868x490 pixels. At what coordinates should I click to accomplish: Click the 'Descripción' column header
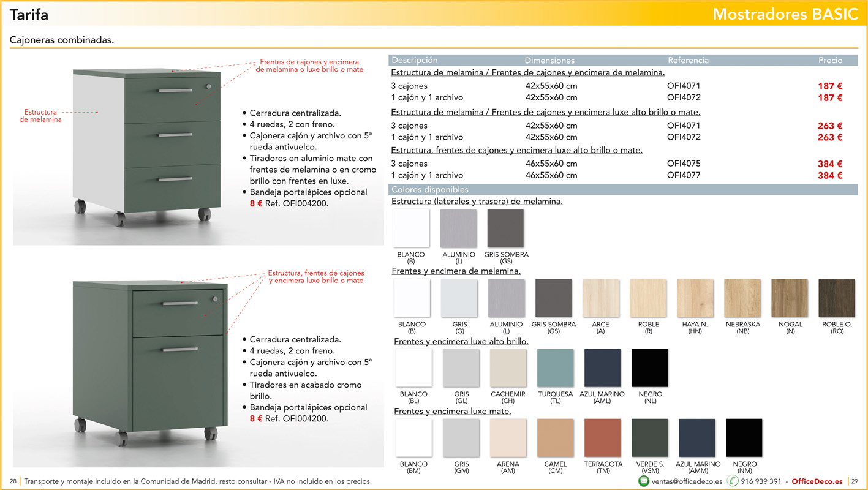pyautogui.click(x=415, y=60)
